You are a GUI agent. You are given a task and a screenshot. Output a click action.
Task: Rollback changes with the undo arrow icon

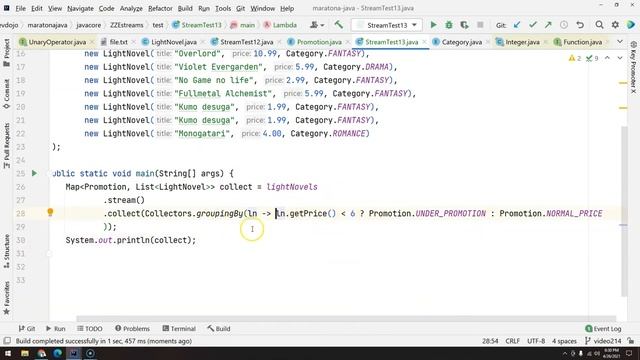pyautogui.click(x=580, y=25)
